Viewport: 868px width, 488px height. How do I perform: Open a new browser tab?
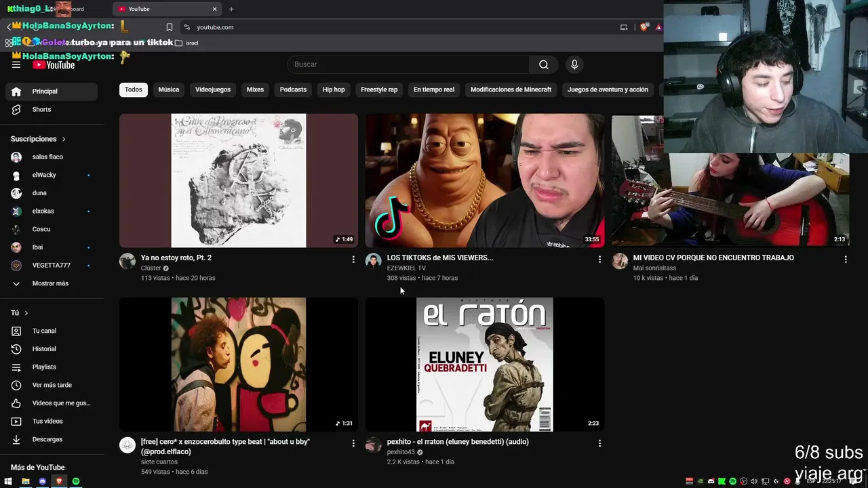tap(231, 9)
